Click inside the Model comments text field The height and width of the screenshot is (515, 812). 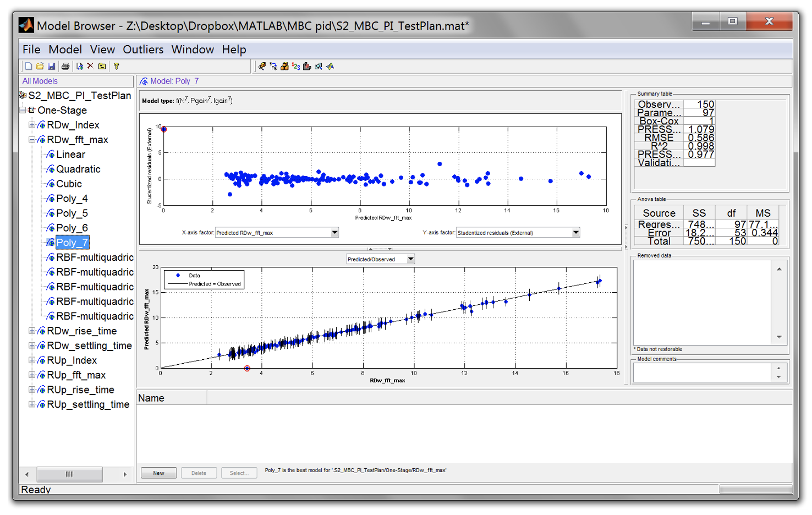(703, 372)
